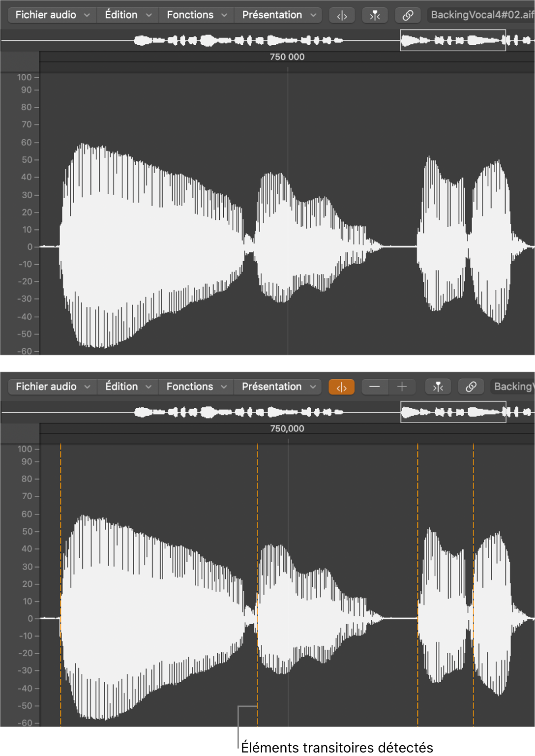Image resolution: width=535 pixels, height=756 pixels.
Task: Click the link icon next to BackingVocal4#02.aif
Action: click(x=408, y=15)
